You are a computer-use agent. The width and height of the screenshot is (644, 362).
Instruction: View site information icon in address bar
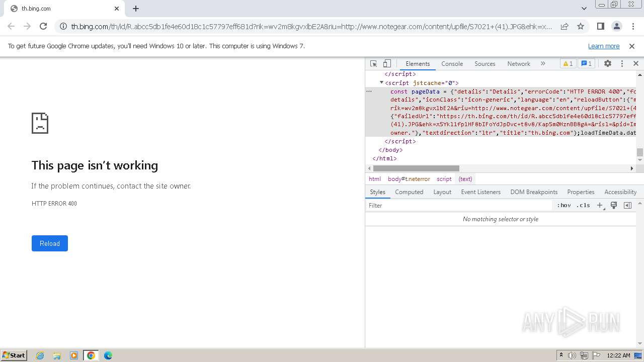tap(63, 26)
